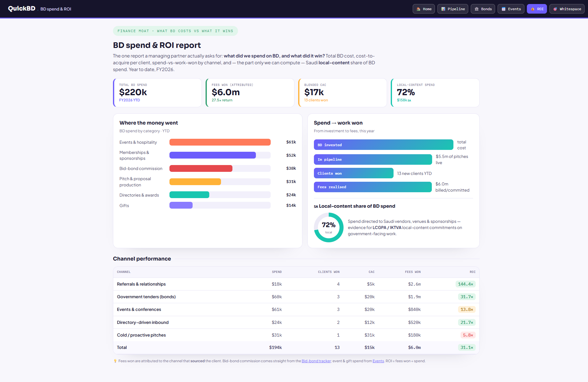Click the 27.5x return subtext
Screen dimensions: 588x382
[222, 100]
